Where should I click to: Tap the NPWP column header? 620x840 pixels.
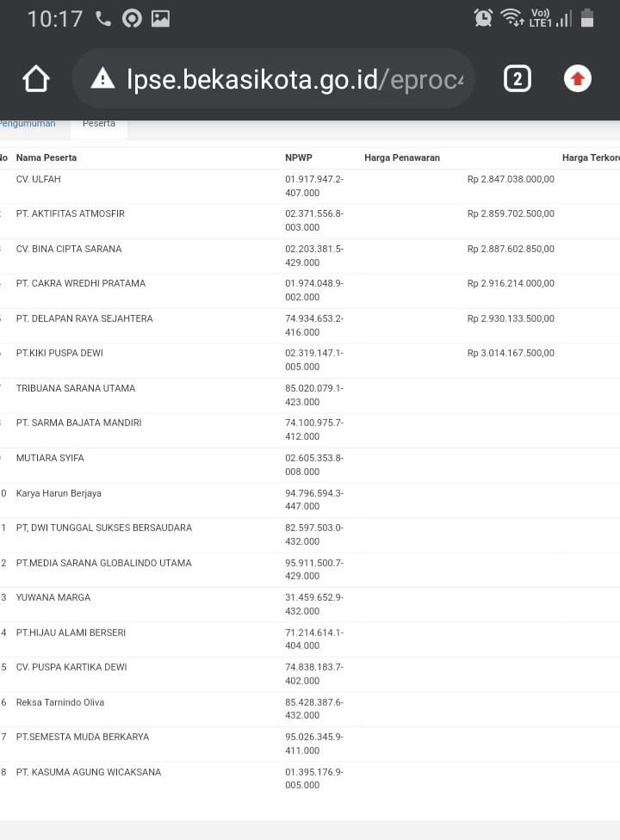297,157
